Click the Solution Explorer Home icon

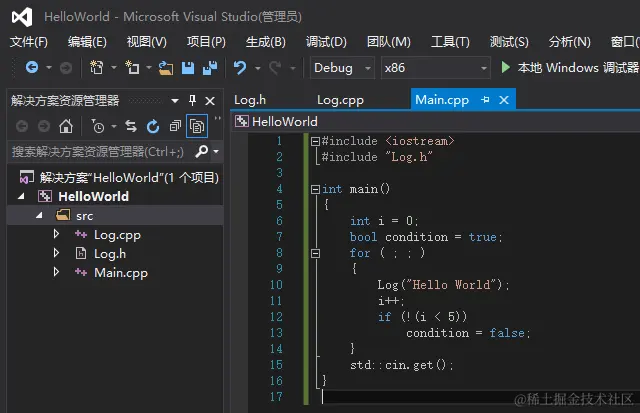pos(66,126)
